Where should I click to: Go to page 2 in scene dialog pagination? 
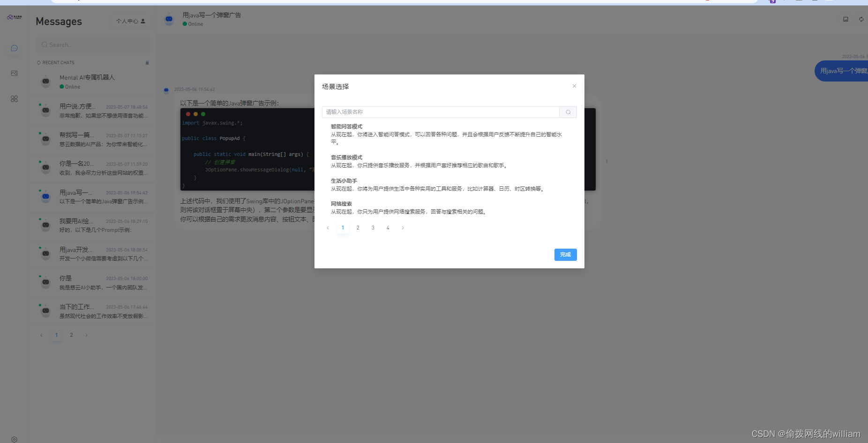(358, 228)
